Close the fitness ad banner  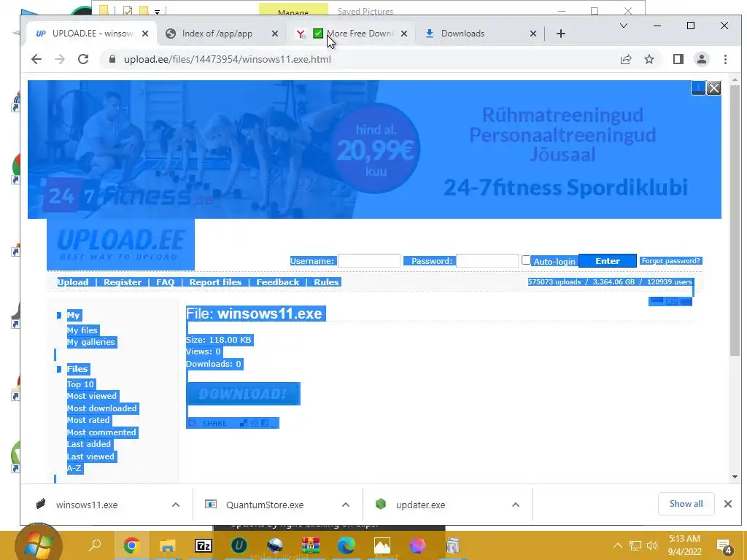tap(713, 88)
